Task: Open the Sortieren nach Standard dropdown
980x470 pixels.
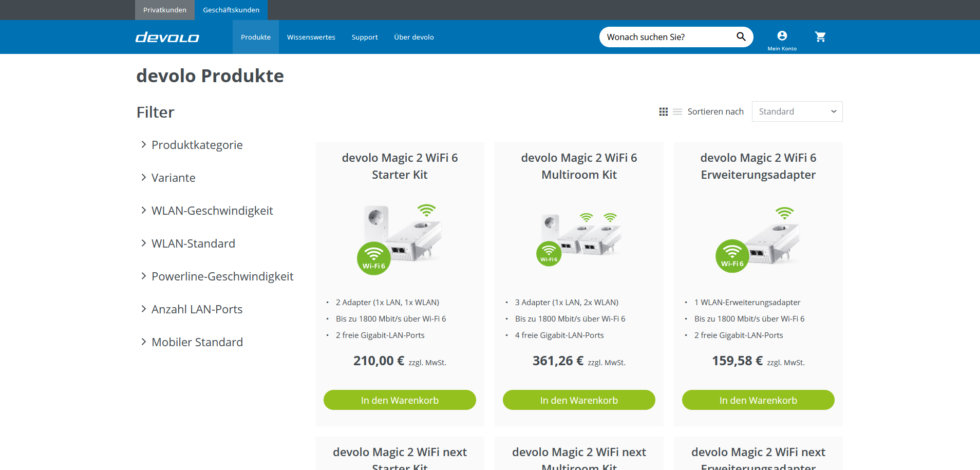Action: pyautogui.click(x=797, y=111)
